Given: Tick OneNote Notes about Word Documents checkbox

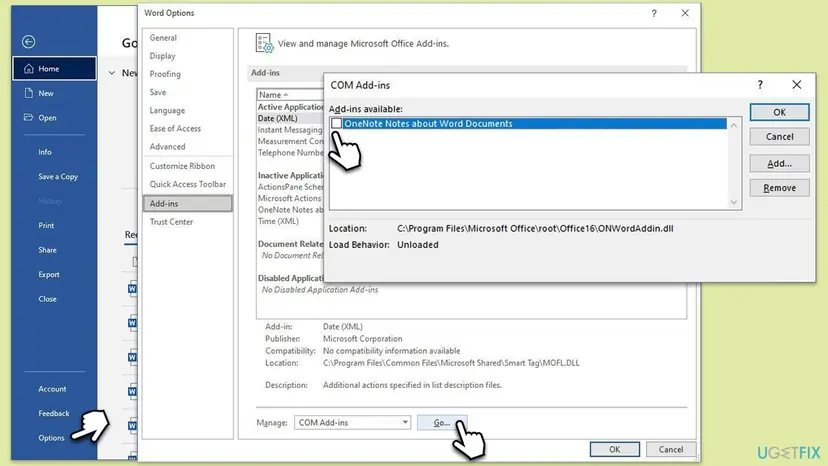Looking at the screenshot, I should point(336,124).
